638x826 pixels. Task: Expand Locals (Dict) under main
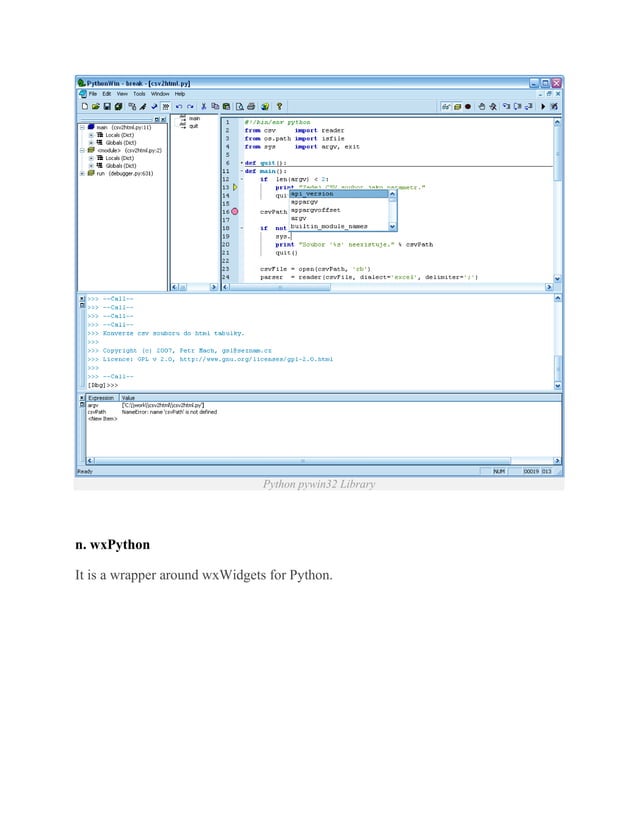91,135
